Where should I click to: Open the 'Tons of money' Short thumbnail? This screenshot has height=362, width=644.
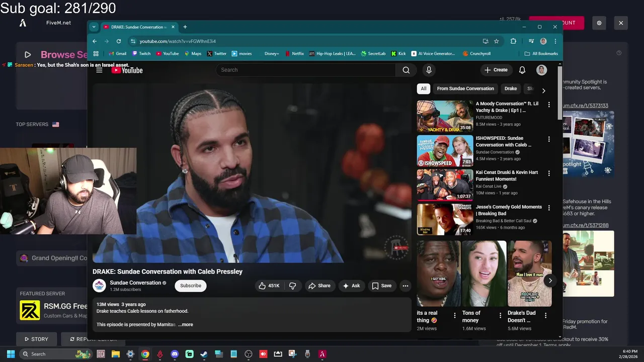484,274
